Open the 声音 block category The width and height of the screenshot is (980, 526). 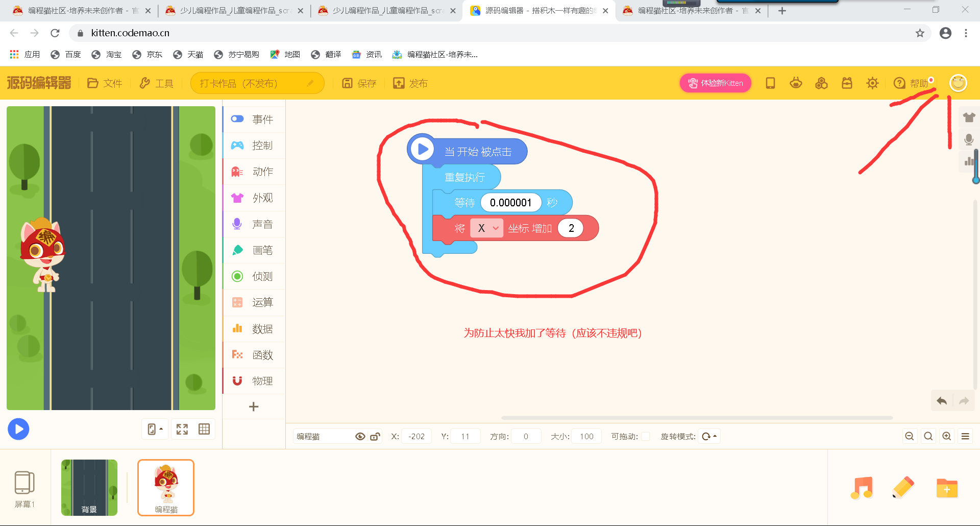click(x=254, y=224)
